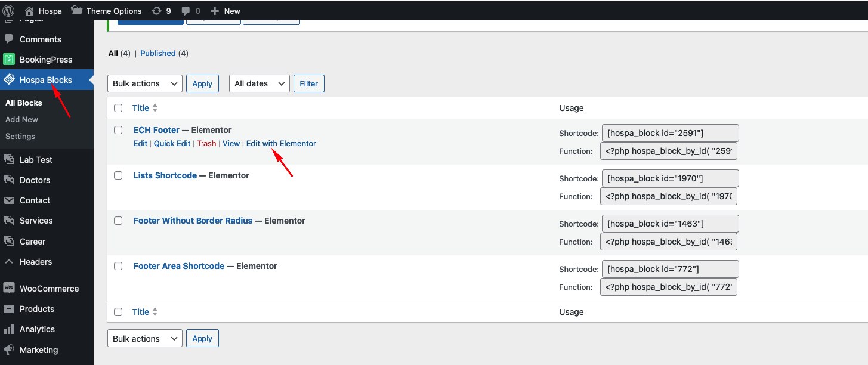Click the Analytics bar chart icon
The image size is (868, 365).
pyautogui.click(x=8, y=329)
